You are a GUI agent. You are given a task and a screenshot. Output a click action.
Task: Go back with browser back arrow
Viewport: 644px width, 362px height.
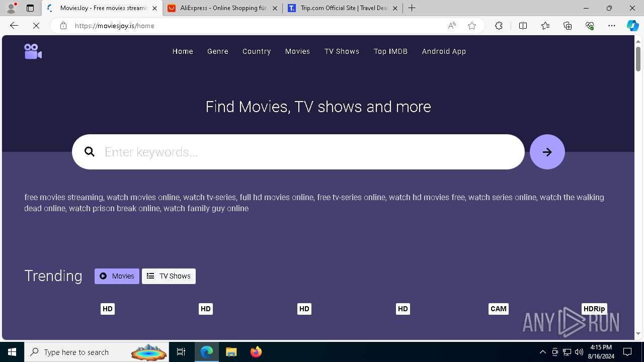14,26
